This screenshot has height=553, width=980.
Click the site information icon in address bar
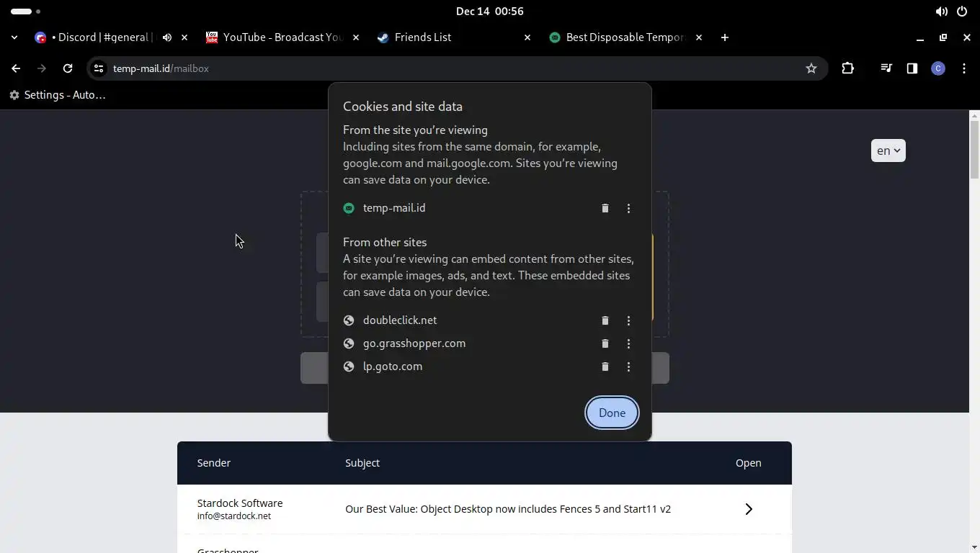pyautogui.click(x=99, y=68)
